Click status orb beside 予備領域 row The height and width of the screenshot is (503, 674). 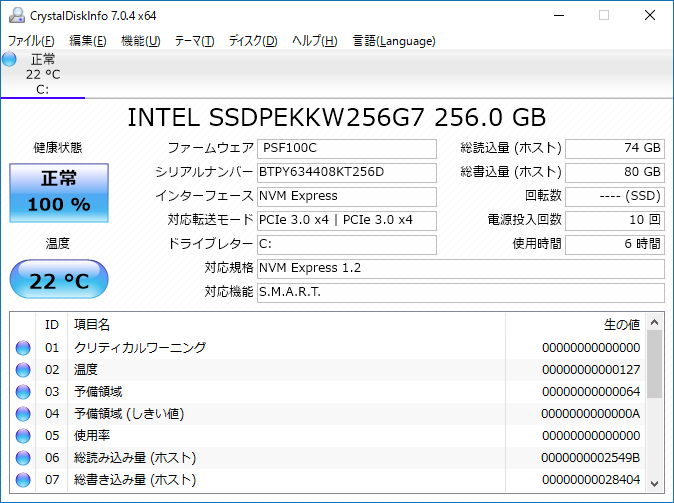(23, 392)
